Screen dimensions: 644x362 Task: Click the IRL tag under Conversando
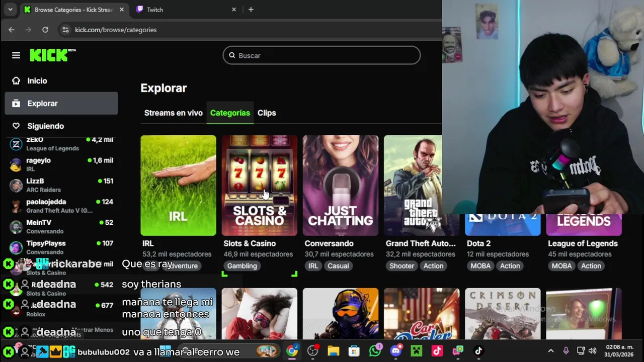pos(313,265)
